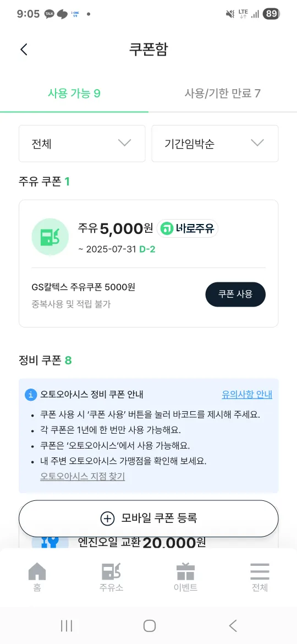Open the 이벤트 gift box icon
Screen dimensions: 297x644
pos(185,571)
